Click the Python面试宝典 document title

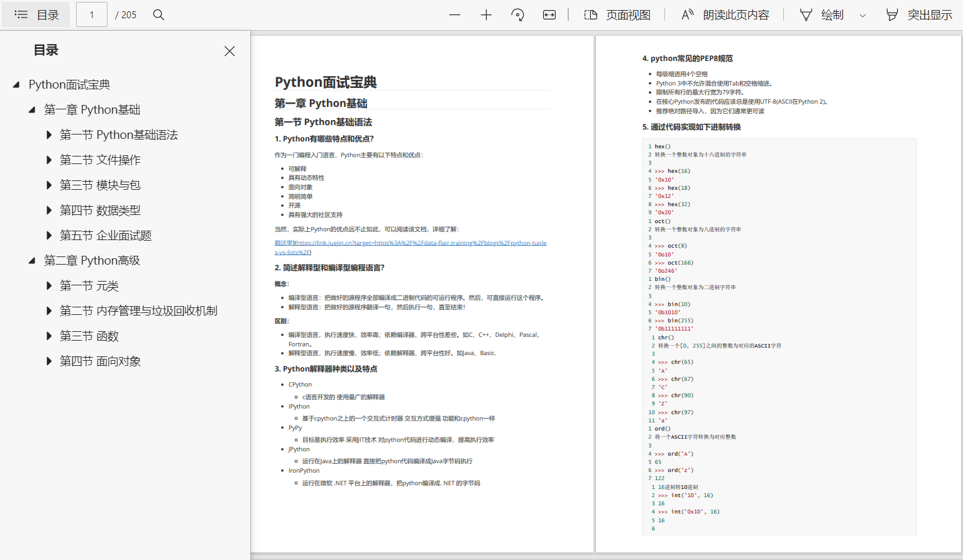(326, 82)
